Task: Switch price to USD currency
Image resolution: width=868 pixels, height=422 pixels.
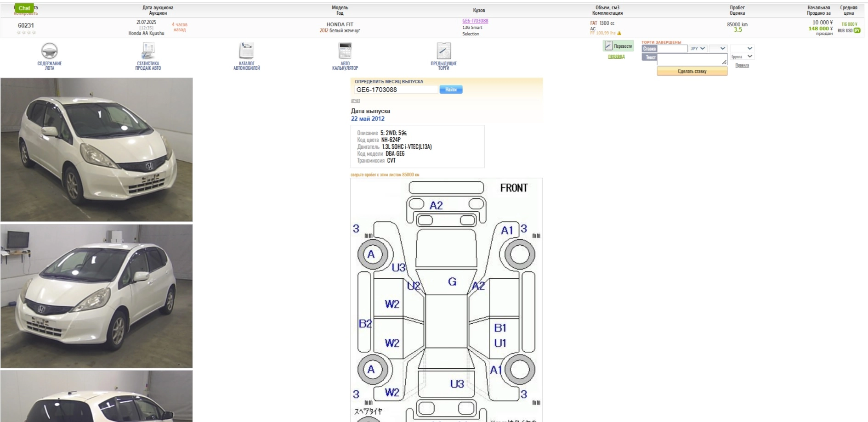Action: coord(849,31)
